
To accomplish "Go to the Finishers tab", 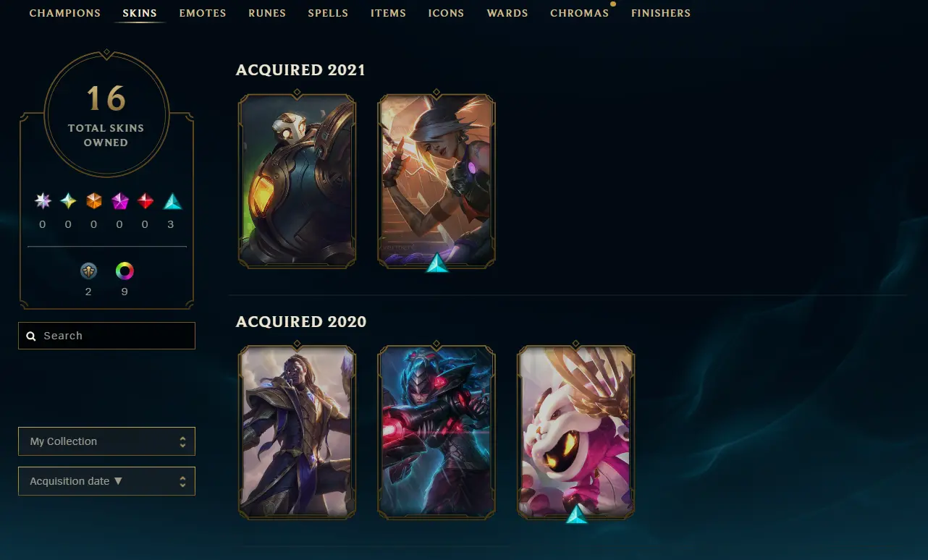I will click(661, 13).
